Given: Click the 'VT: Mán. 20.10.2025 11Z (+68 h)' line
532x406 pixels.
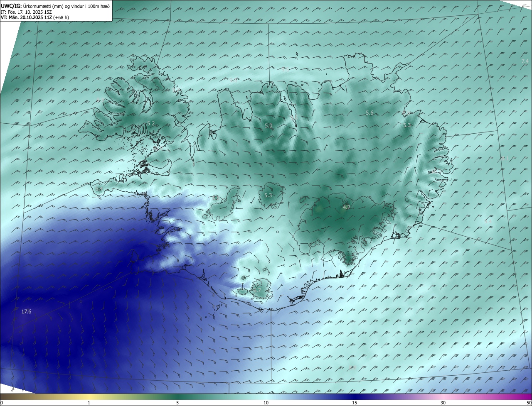Looking at the screenshot, I should (x=35, y=17).
